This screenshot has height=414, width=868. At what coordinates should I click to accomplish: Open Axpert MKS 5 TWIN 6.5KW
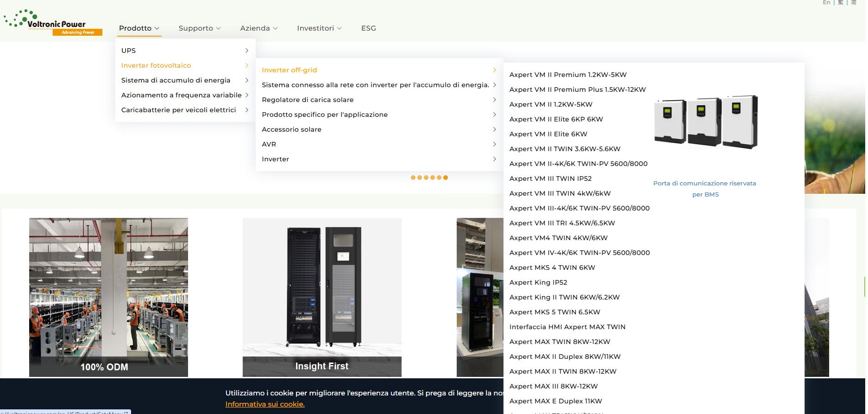555,312
